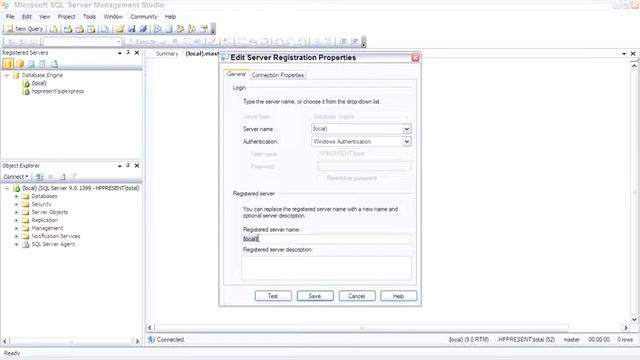Open the Edit menu
The width and height of the screenshot is (640, 360).
(x=27, y=17)
